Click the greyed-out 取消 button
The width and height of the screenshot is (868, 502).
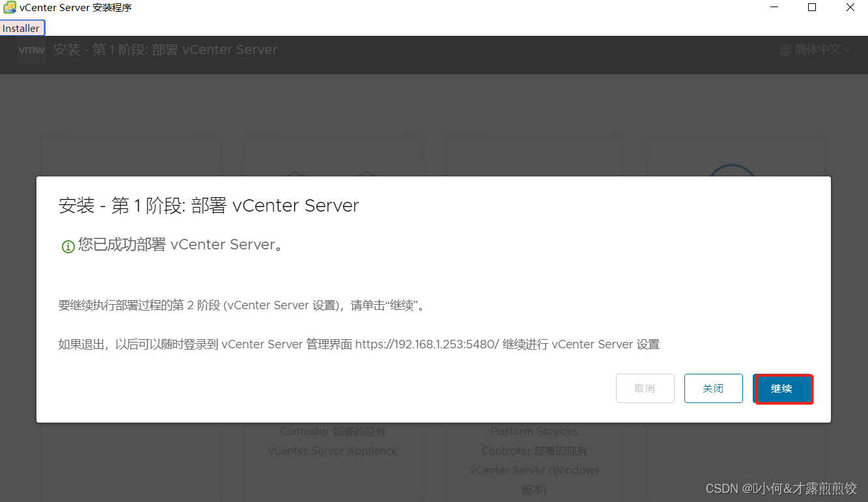coord(645,389)
